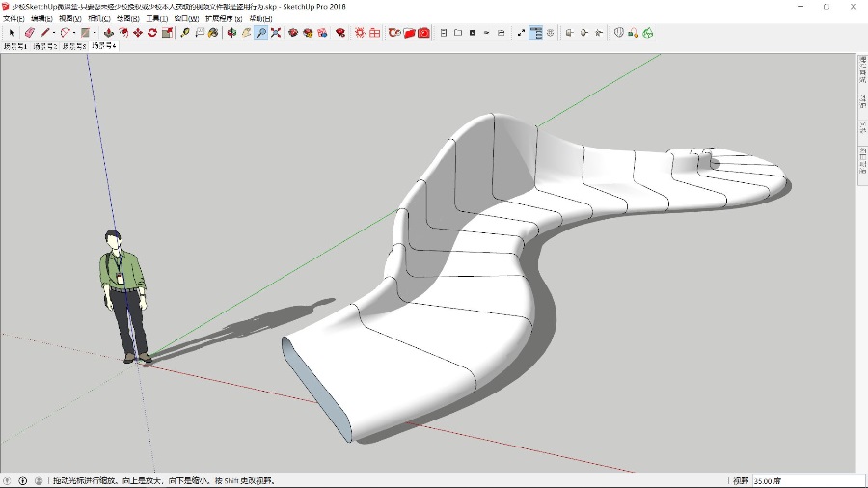The height and width of the screenshot is (488, 868).
Task: Activate the Orbit camera tool
Action: tap(231, 33)
